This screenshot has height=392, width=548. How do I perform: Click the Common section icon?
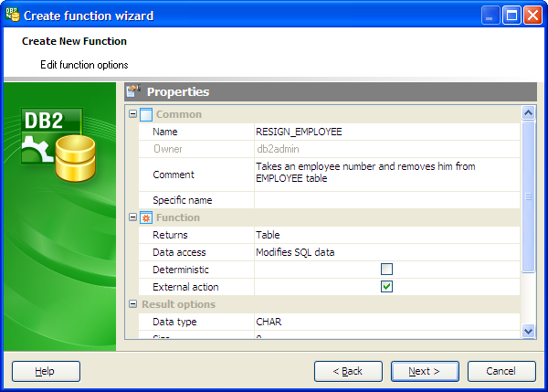[146, 114]
